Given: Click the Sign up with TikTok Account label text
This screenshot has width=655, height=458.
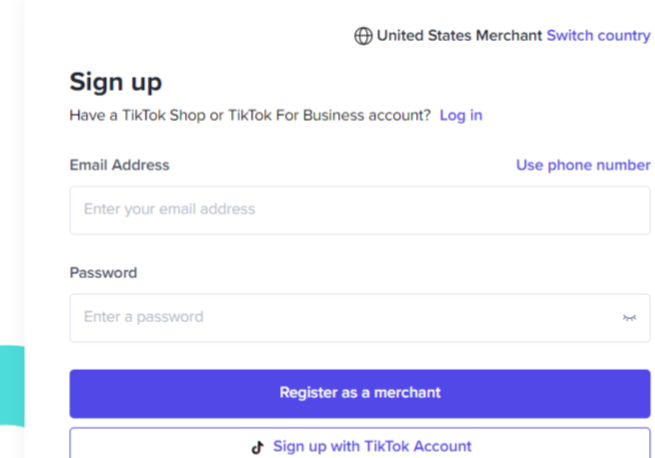Looking at the screenshot, I should click(372, 446).
